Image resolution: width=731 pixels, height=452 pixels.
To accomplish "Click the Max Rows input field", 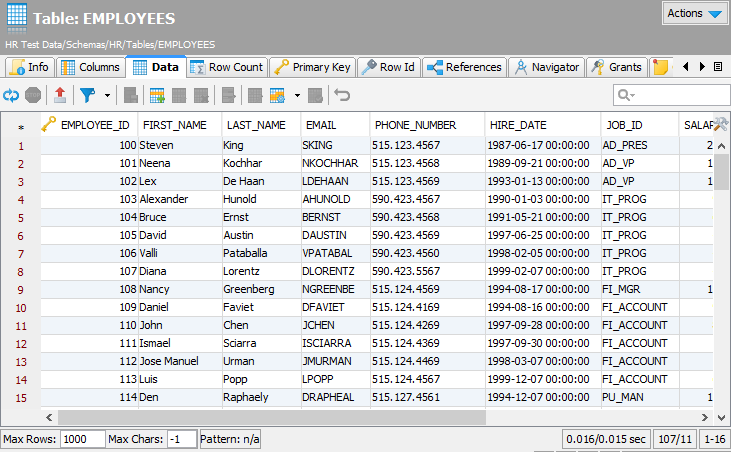I will (81, 439).
